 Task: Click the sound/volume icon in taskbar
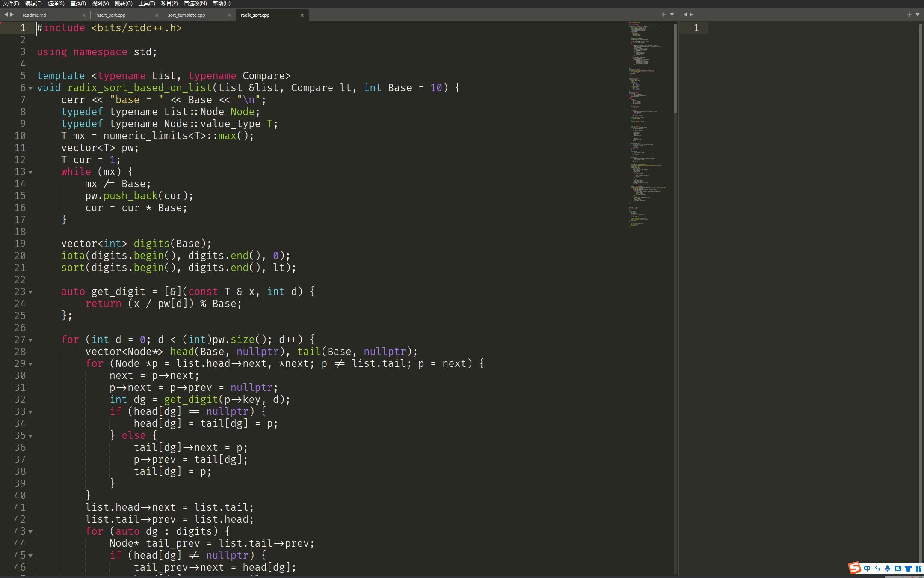coord(888,568)
